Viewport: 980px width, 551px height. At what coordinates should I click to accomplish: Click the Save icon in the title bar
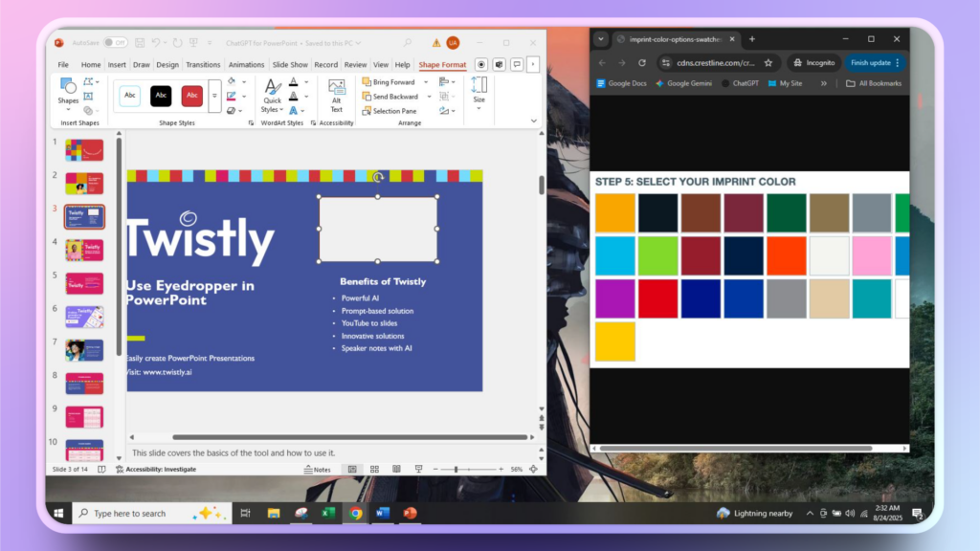[140, 43]
